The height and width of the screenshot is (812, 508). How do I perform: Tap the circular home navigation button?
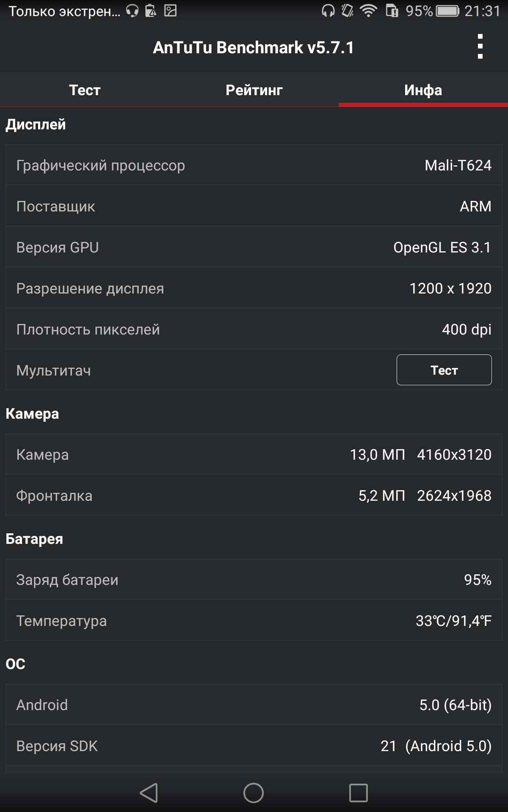coord(254,793)
